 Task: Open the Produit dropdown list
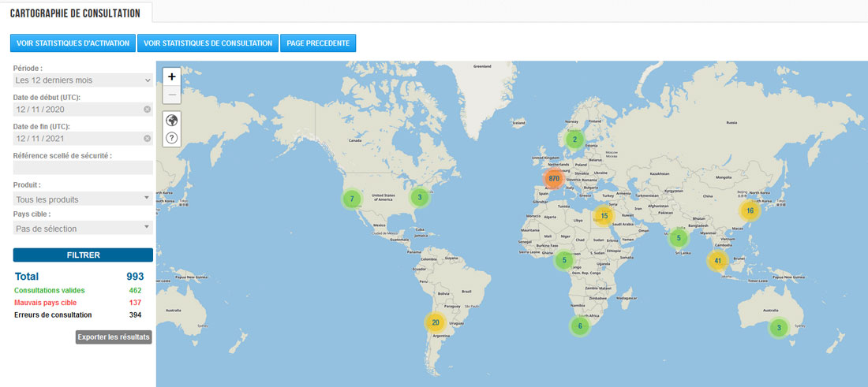(x=83, y=199)
